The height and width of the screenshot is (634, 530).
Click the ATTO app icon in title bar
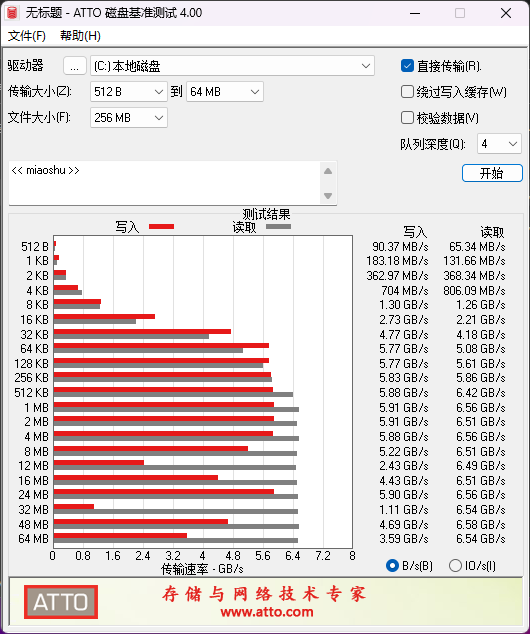(x=12, y=13)
